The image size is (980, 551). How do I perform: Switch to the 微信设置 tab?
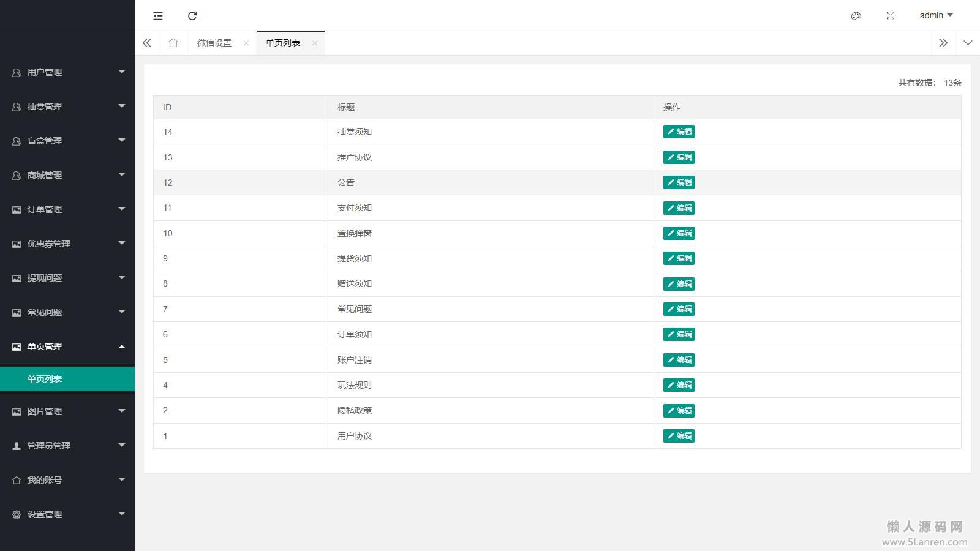pyautogui.click(x=214, y=43)
